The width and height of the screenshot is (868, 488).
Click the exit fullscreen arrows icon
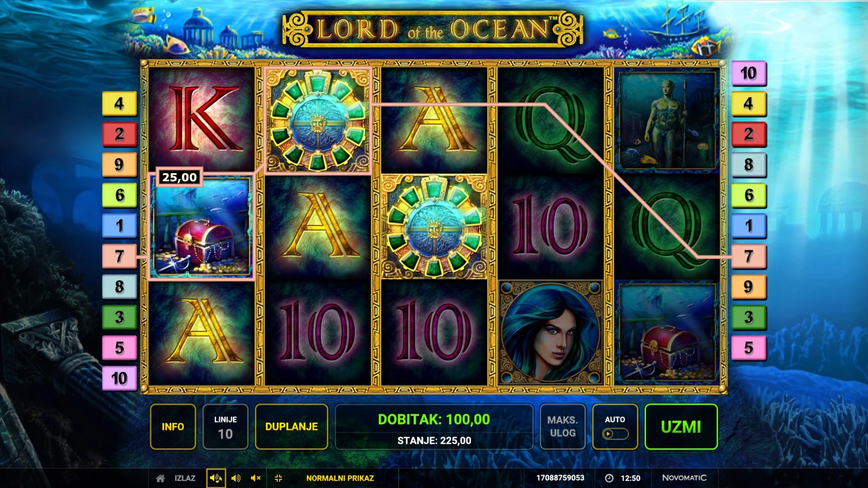278,478
